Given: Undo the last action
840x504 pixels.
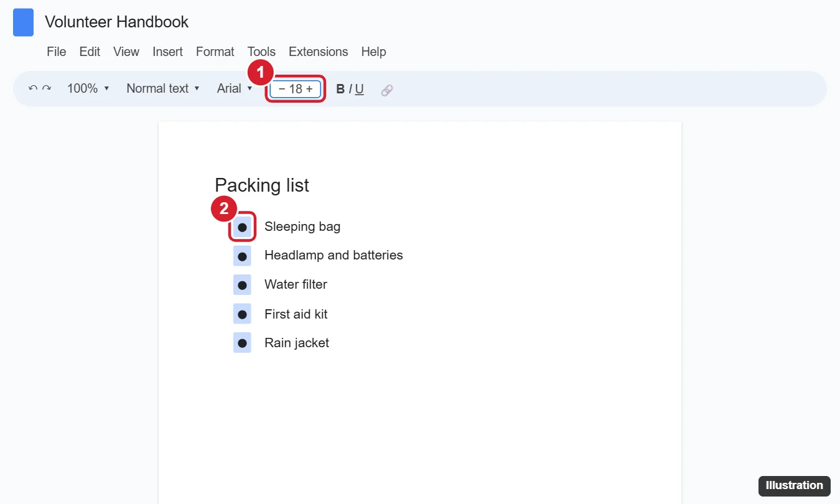Looking at the screenshot, I should pos(33,88).
